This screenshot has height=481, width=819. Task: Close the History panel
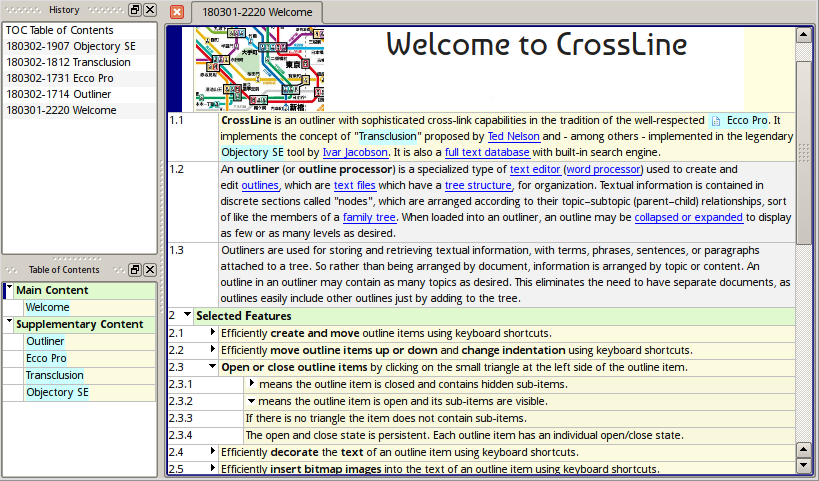pos(150,10)
